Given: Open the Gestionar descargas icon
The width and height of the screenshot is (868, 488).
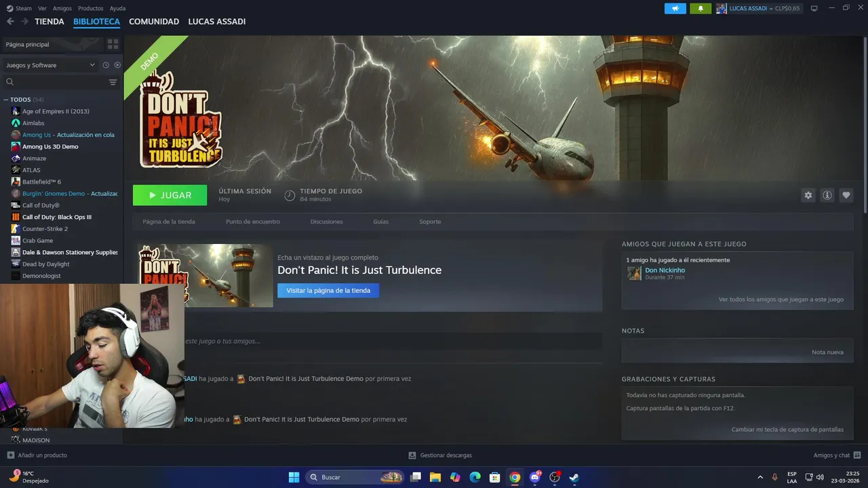Looking at the screenshot, I should point(412,455).
